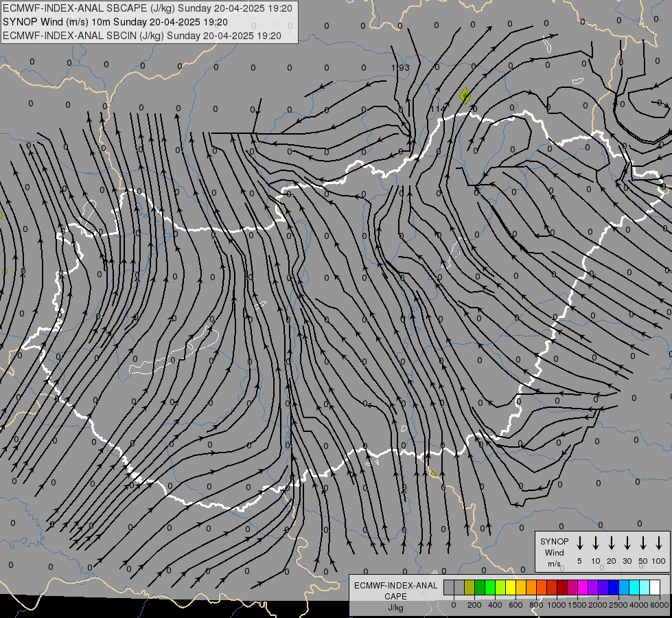
Task: Click the J/kg unit label in the legend
Action: pyautogui.click(x=395, y=608)
